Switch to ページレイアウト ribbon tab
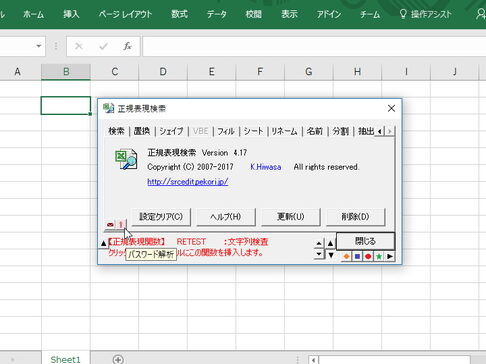The height and width of the screenshot is (364, 486). point(125,14)
